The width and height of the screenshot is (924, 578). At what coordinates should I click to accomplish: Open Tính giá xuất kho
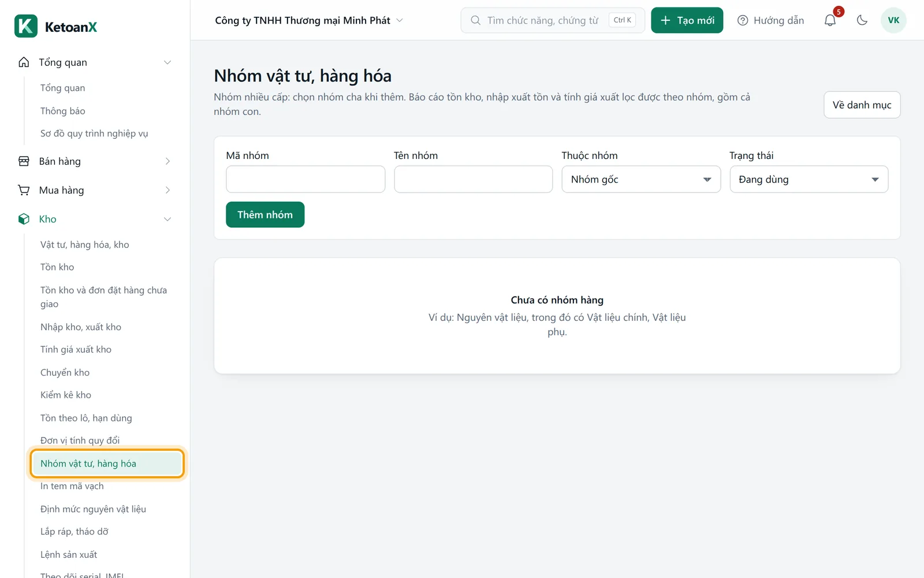[x=76, y=350]
